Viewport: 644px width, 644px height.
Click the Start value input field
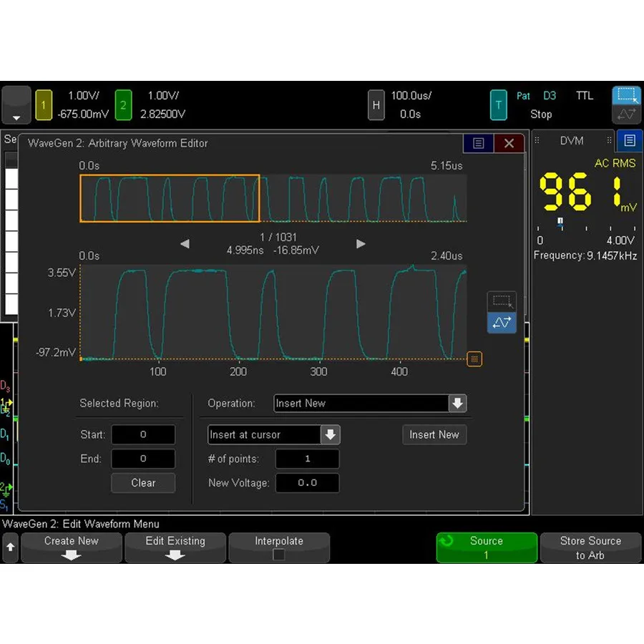pyautogui.click(x=142, y=434)
